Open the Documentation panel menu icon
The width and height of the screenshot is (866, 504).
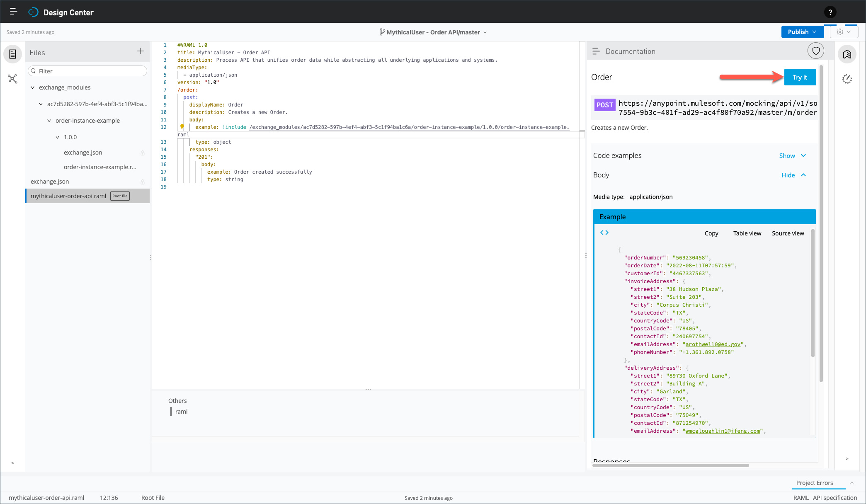[x=596, y=51]
